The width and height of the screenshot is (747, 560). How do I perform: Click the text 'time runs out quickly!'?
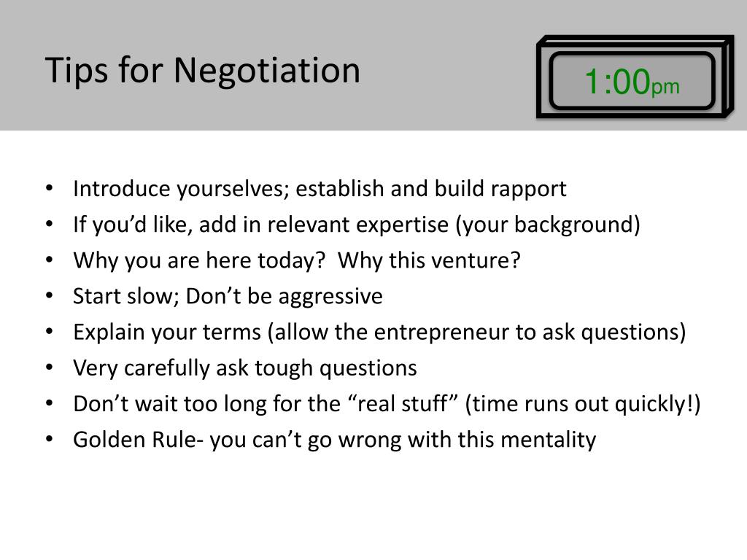coord(583,404)
